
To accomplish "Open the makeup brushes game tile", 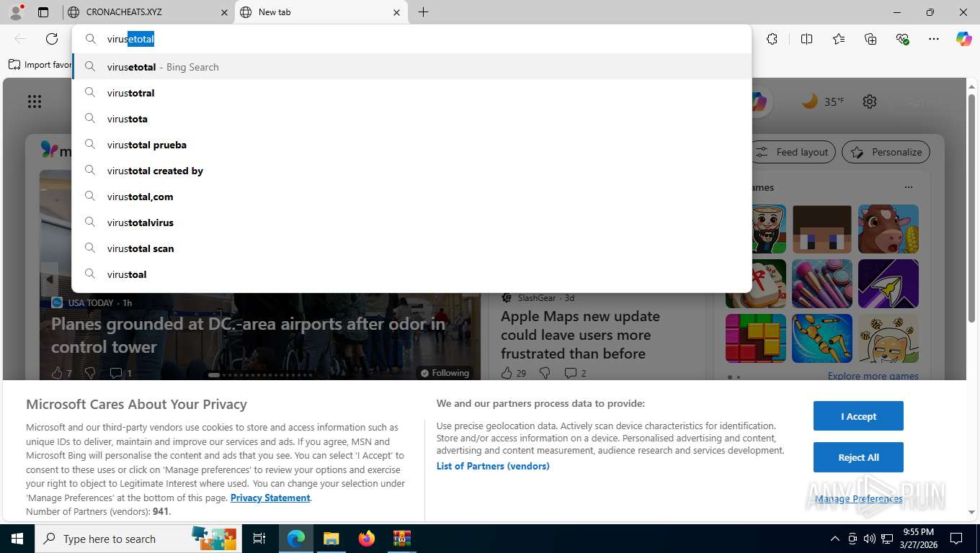I will [822, 284].
